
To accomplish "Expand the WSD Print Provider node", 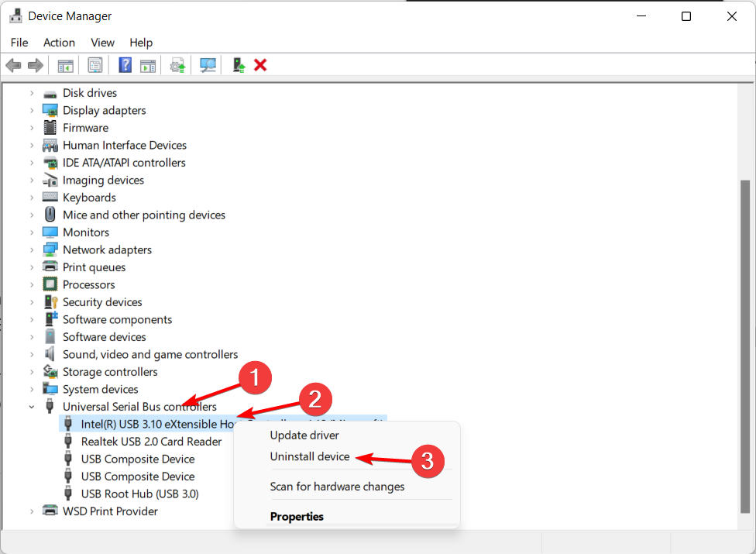I will click(x=32, y=511).
